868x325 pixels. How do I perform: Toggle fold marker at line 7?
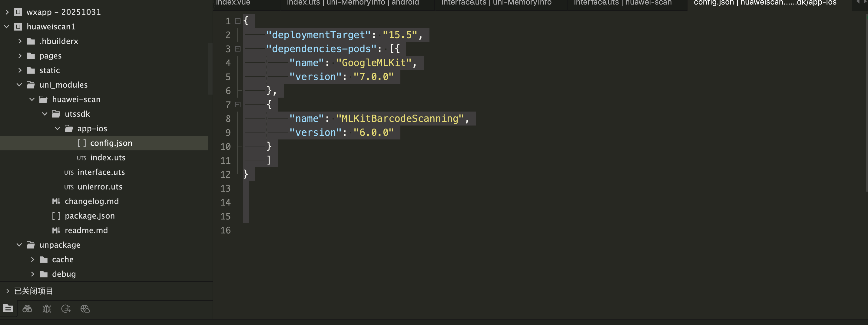pos(237,105)
